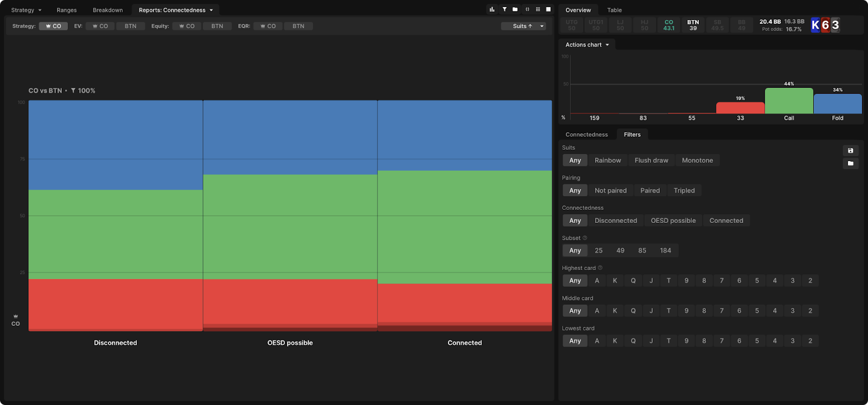
Task: Click the K63 board cards display
Action: pyautogui.click(x=825, y=25)
